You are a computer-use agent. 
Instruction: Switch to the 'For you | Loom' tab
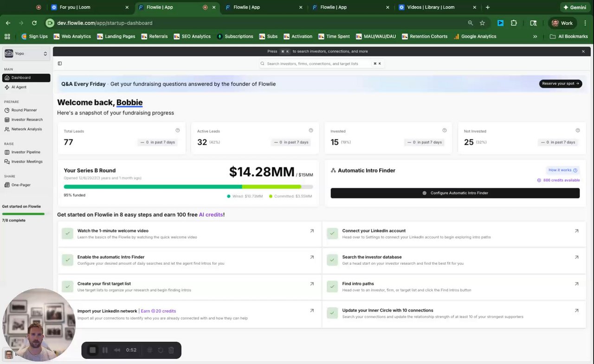point(90,7)
